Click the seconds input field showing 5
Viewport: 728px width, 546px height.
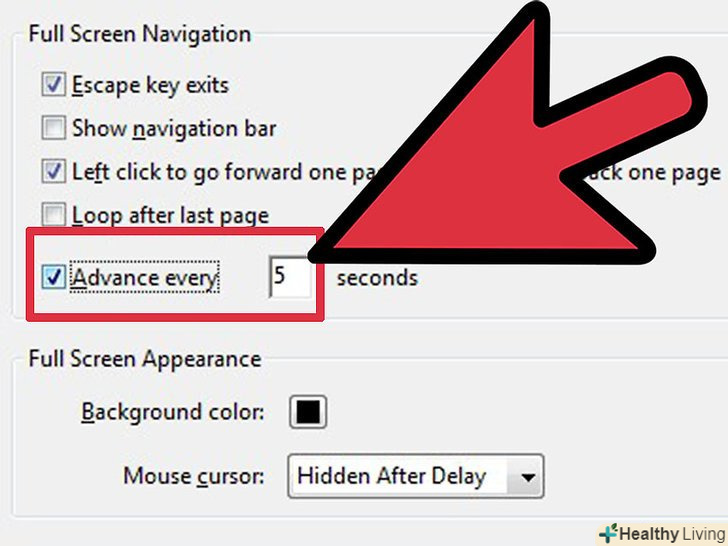(x=290, y=278)
